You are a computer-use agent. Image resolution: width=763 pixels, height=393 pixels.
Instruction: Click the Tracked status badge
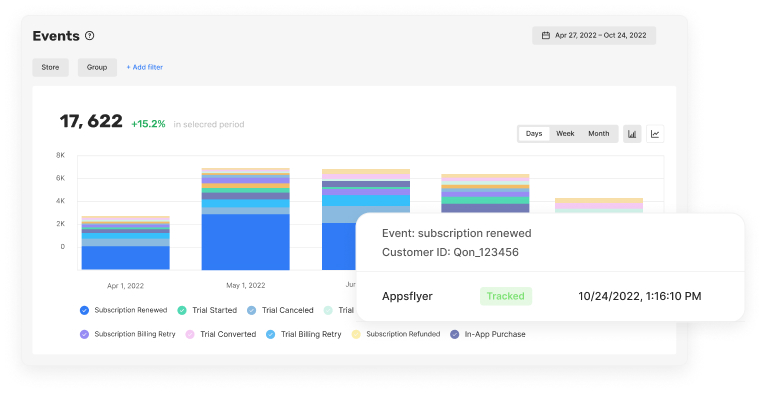tap(506, 296)
